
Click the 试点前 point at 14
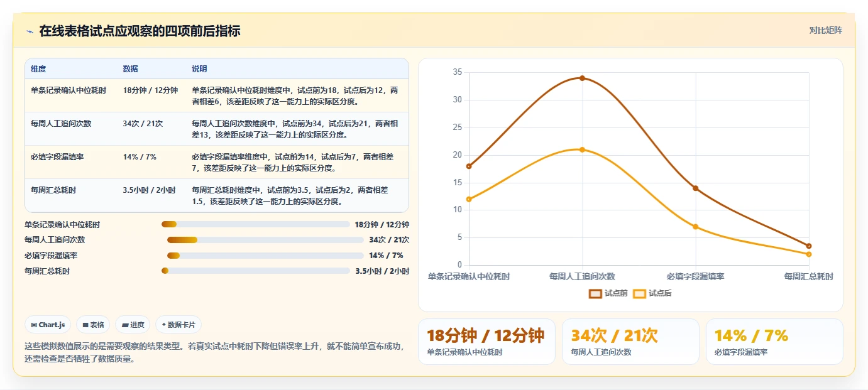(x=695, y=188)
